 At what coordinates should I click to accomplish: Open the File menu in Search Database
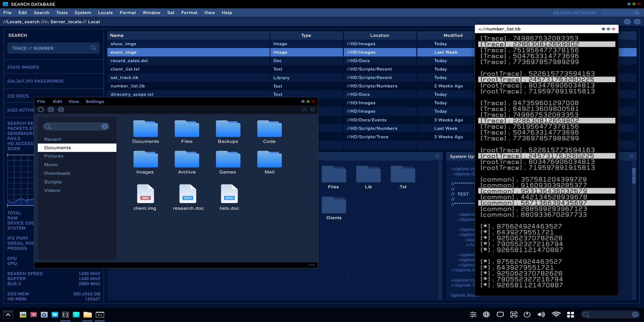pos(8,13)
